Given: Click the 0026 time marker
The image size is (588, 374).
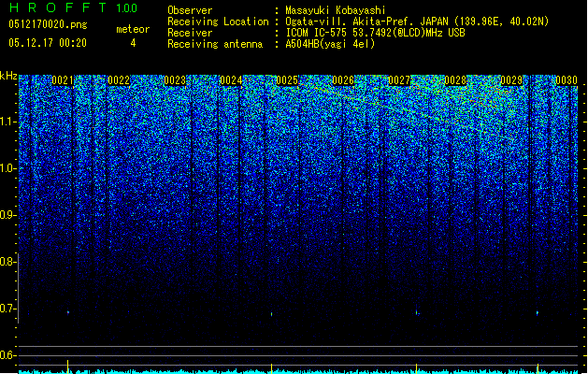Looking at the screenshot, I should click(x=343, y=80).
